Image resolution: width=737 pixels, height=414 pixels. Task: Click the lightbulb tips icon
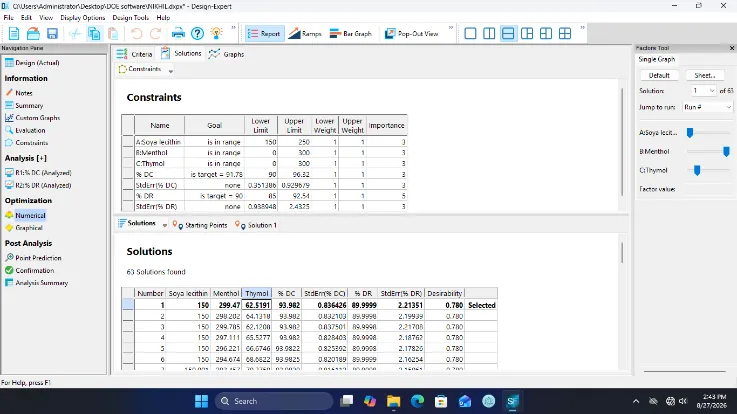point(216,33)
